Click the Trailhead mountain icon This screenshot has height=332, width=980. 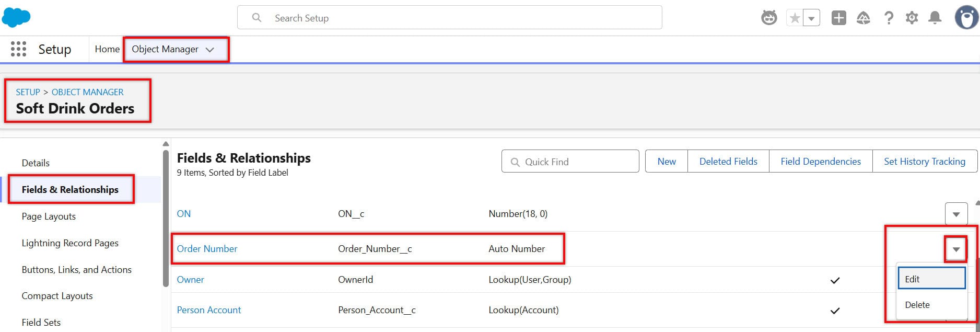[864, 18]
